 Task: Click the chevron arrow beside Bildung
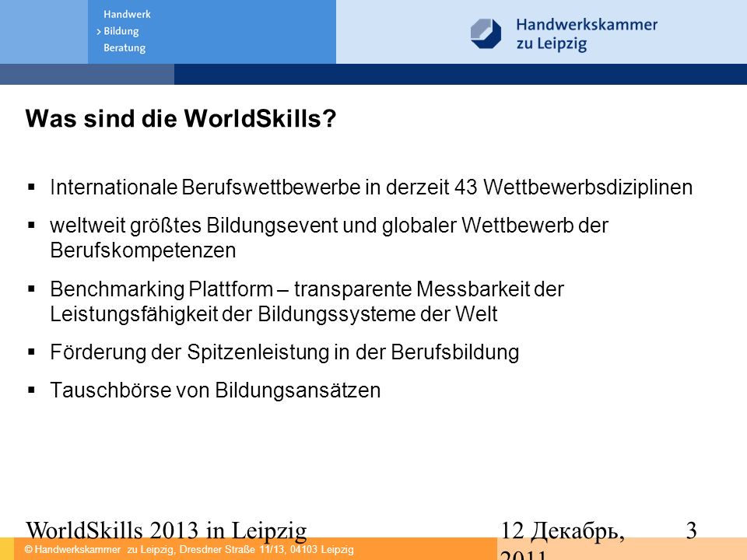(99, 32)
